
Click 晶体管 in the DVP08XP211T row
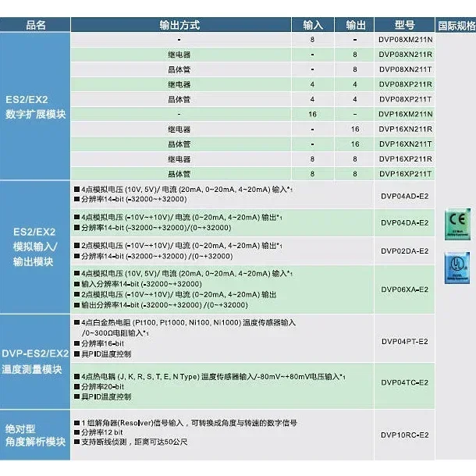(179, 99)
